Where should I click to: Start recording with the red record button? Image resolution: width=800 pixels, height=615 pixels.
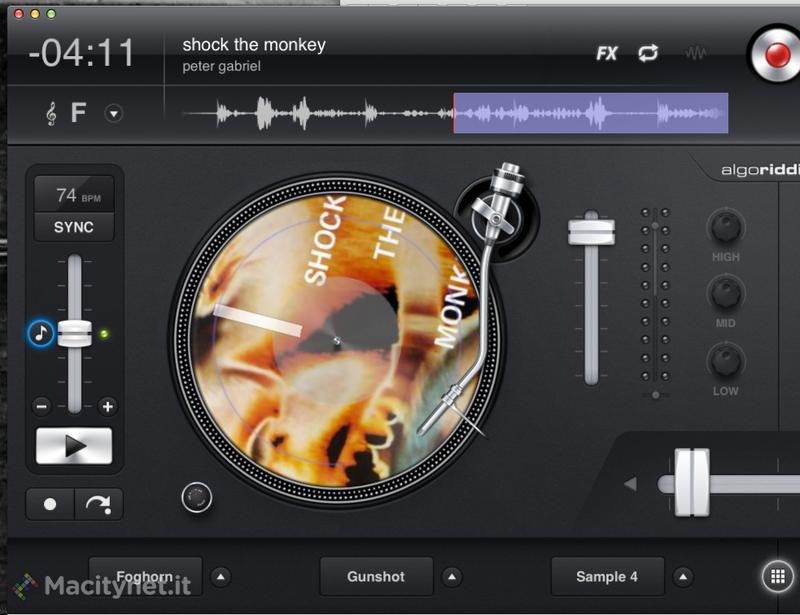click(777, 55)
